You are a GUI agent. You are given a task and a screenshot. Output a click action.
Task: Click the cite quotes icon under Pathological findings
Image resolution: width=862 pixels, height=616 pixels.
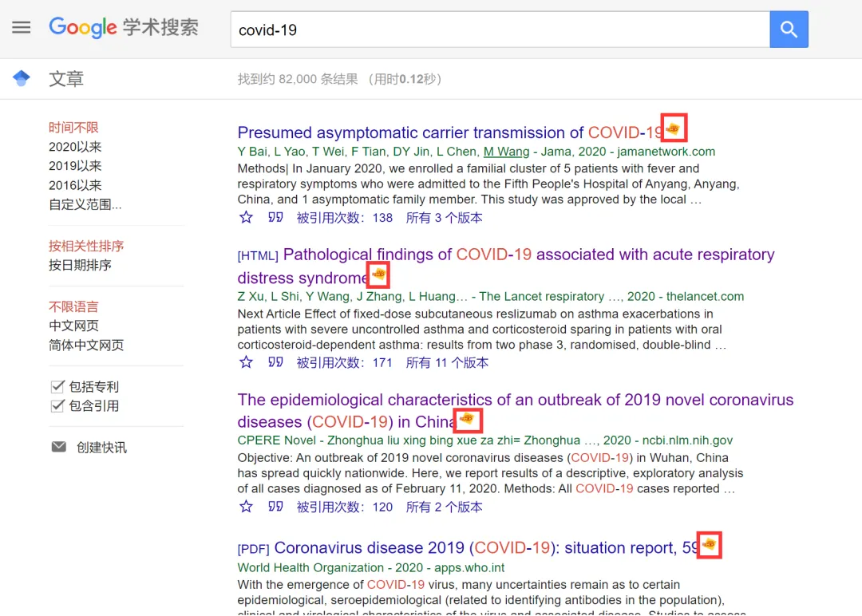pos(275,361)
